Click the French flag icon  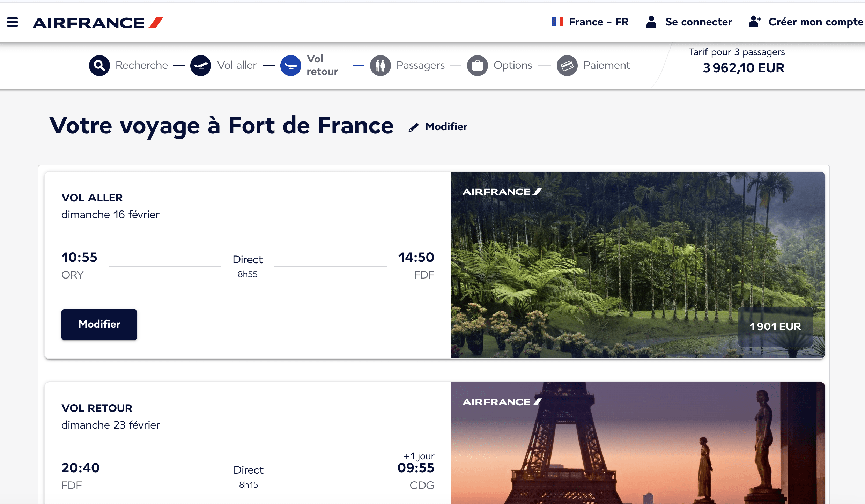pos(557,22)
